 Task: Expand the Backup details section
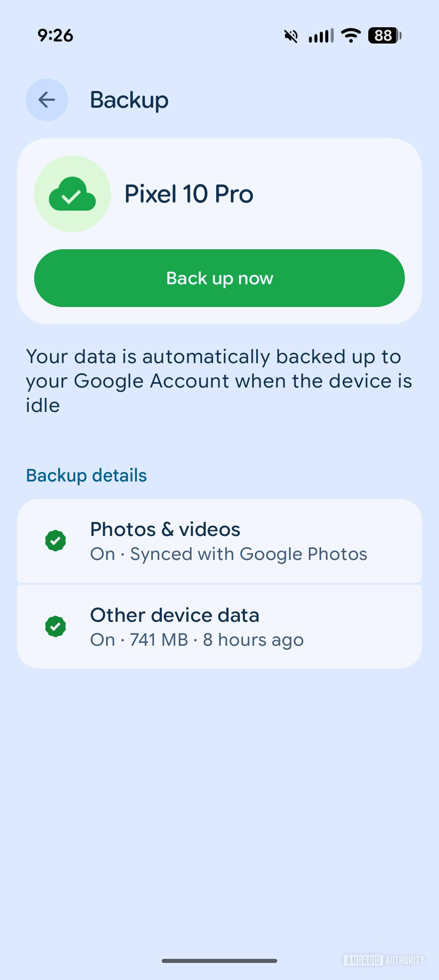point(86,475)
